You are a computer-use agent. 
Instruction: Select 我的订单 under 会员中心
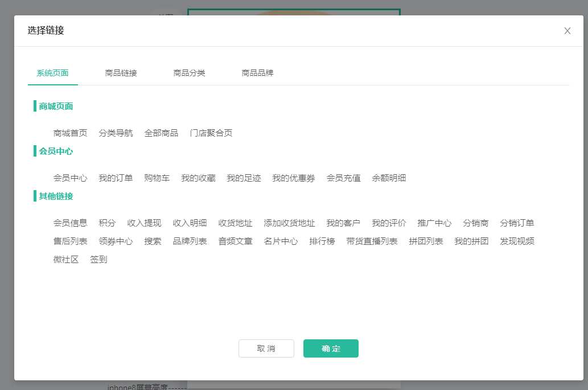click(x=116, y=178)
